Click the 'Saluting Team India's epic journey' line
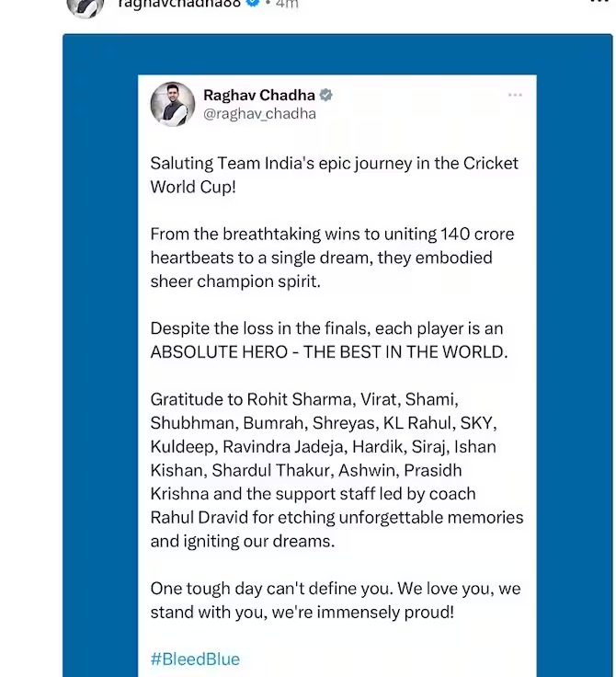Screen dimensions: 616x677 coord(334,164)
